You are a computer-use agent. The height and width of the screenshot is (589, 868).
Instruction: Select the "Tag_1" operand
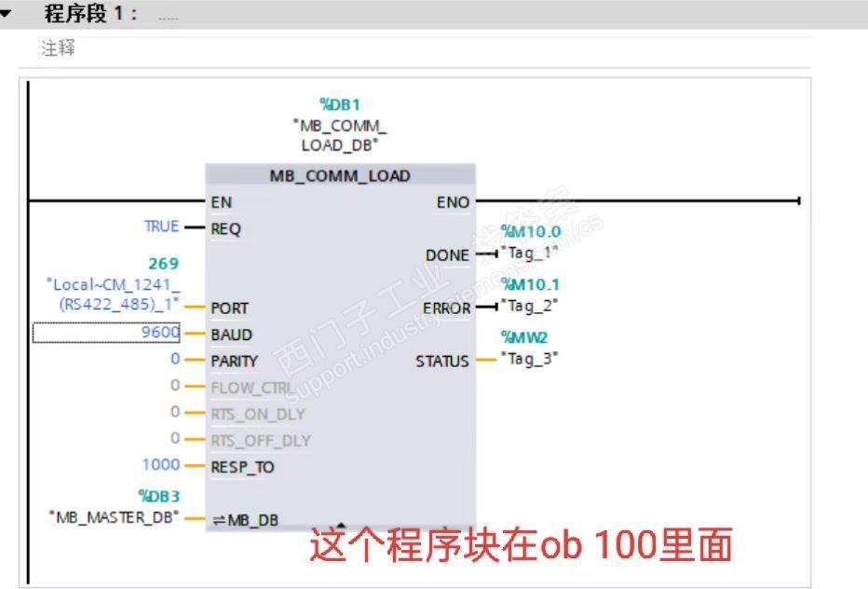coord(529,253)
